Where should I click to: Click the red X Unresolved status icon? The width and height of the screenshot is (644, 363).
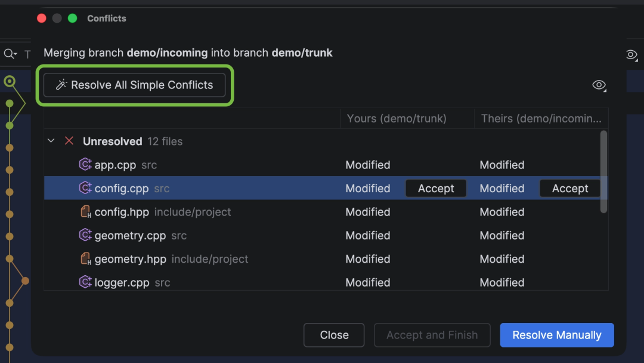coord(69,141)
